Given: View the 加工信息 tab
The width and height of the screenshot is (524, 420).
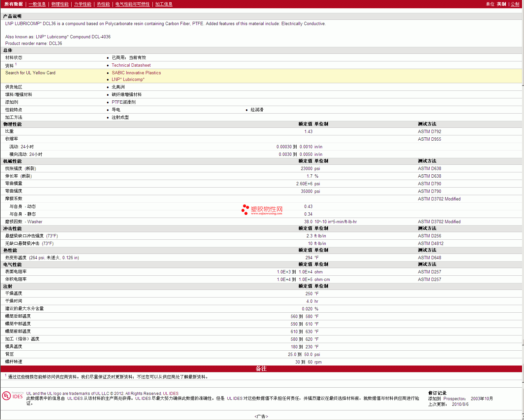Looking at the screenshot, I should (164, 4).
